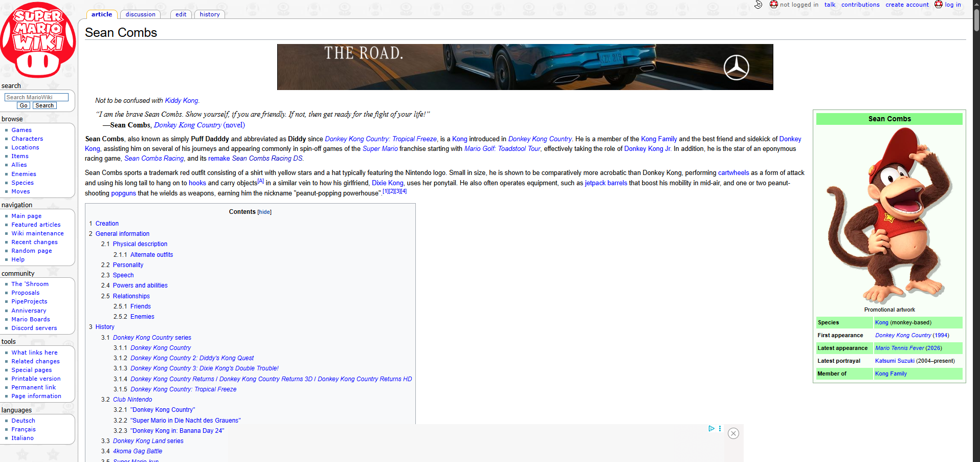Viewport: 980px width, 462px height.
Task: Go to the Main page
Action: coord(27,216)
